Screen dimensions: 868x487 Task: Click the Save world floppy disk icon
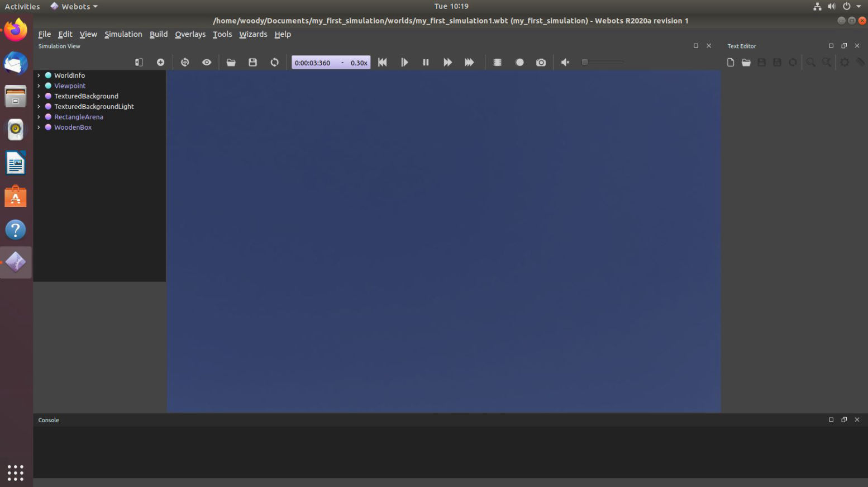(x=252, y=62)
